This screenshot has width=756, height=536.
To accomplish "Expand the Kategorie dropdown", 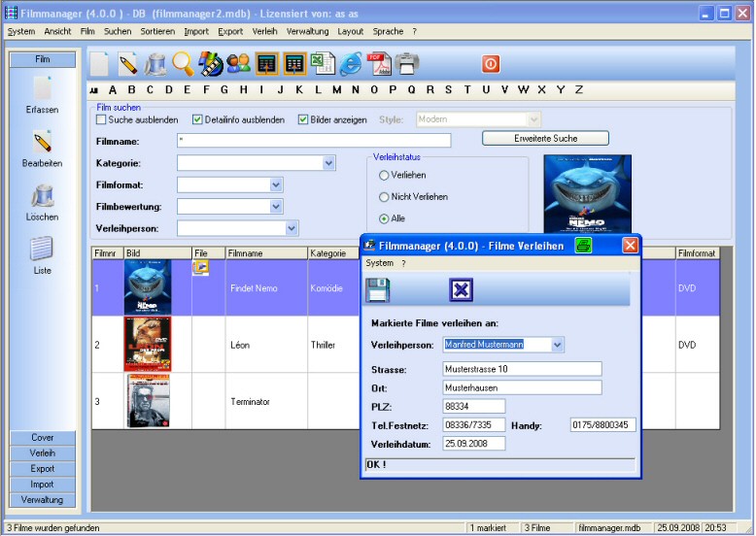I will [328, 163].
